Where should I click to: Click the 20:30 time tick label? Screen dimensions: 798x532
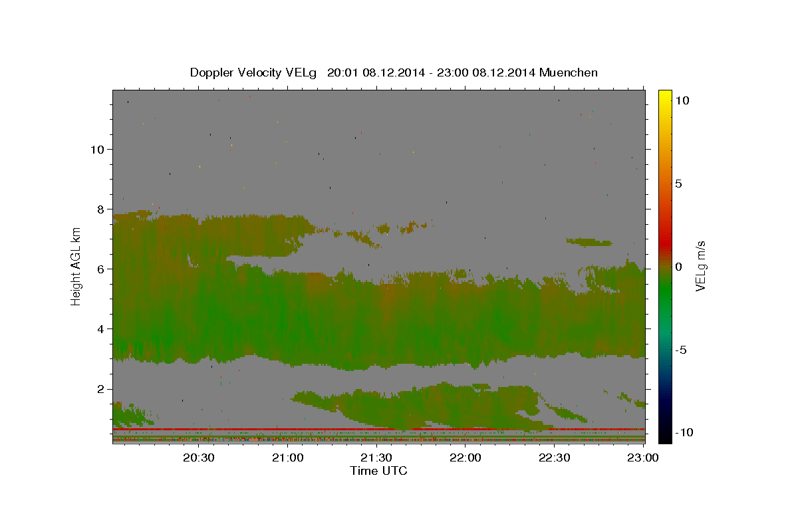click(199, 458)
